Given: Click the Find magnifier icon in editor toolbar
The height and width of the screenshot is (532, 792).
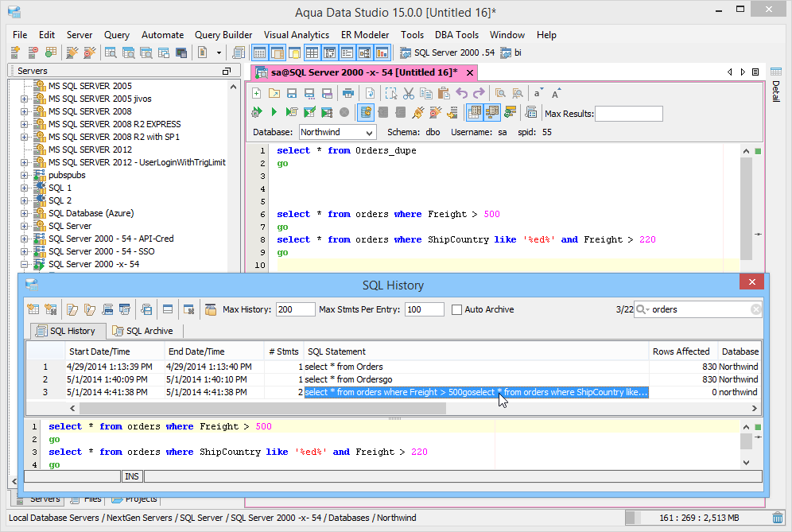Looking at the screenshot, I should pyautogui.click(x=500, y=94).
